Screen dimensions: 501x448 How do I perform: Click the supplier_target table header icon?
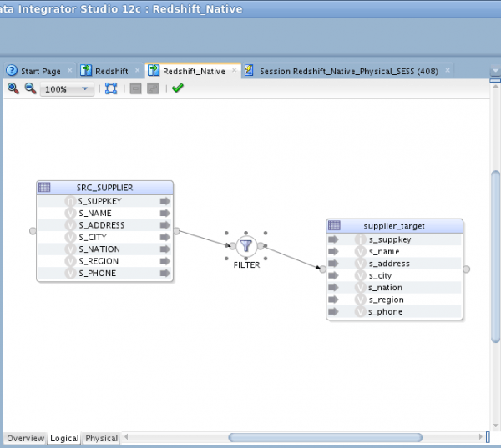pyautogui.click(x=334, y=226)
